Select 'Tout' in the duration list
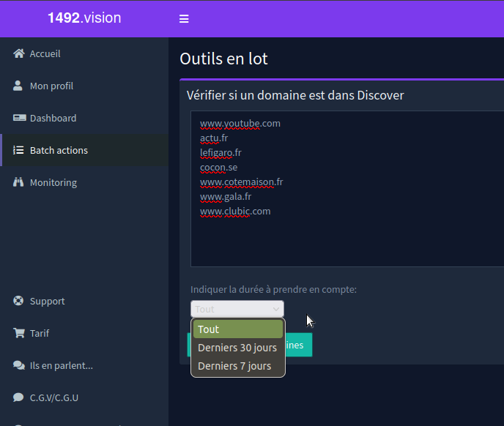This screenshot has width=504, height=426. (237, 329)
